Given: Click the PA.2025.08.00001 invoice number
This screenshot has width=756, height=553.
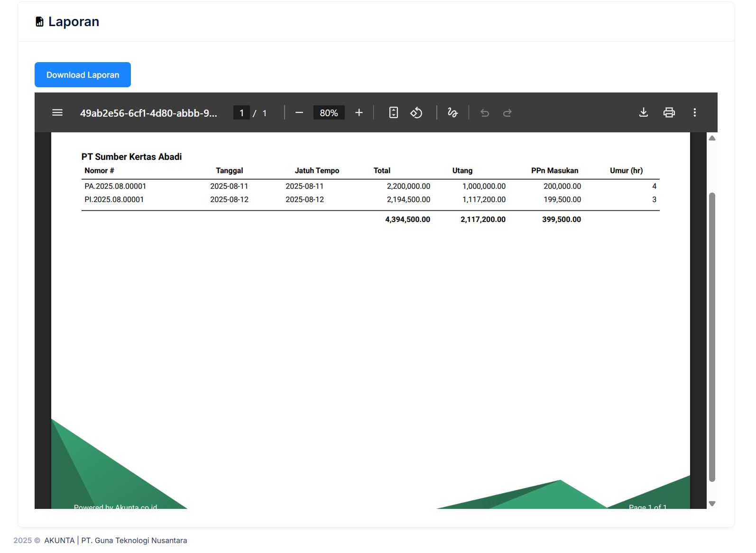Looking at the screenshot, I should point(115,186).
